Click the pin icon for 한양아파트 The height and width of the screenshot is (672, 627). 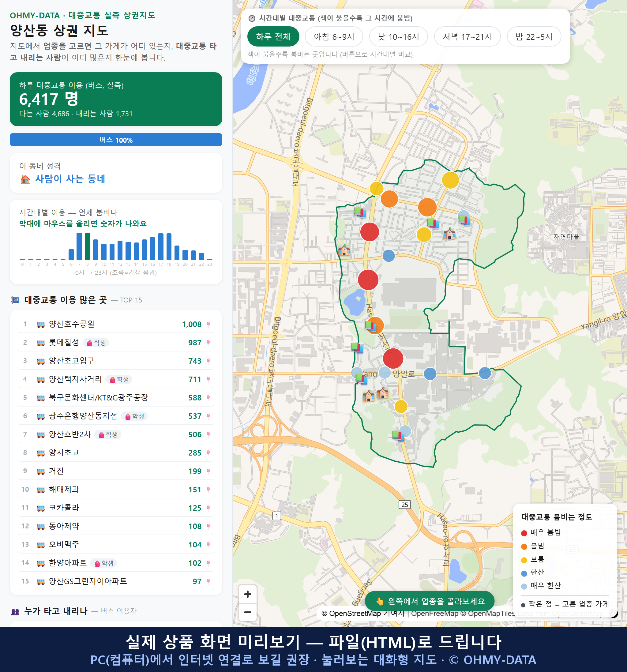pyautogui.click(x=208, y=563)
